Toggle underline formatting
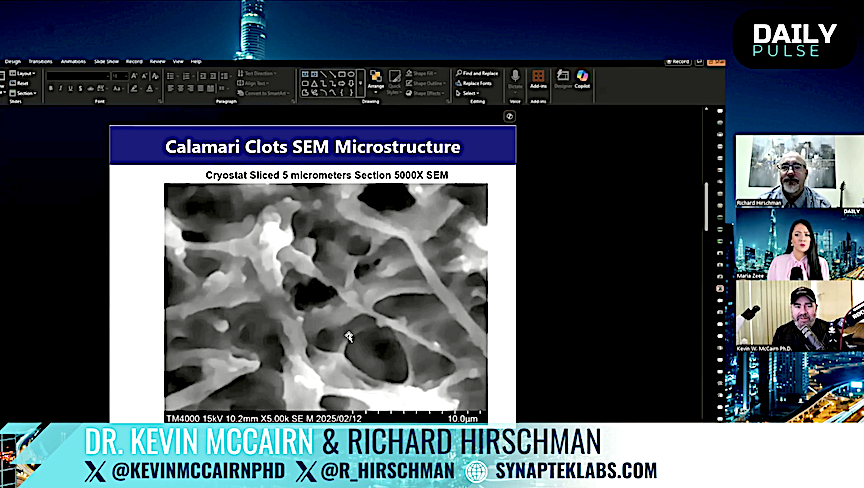864x488 pixels. [72, 88]
